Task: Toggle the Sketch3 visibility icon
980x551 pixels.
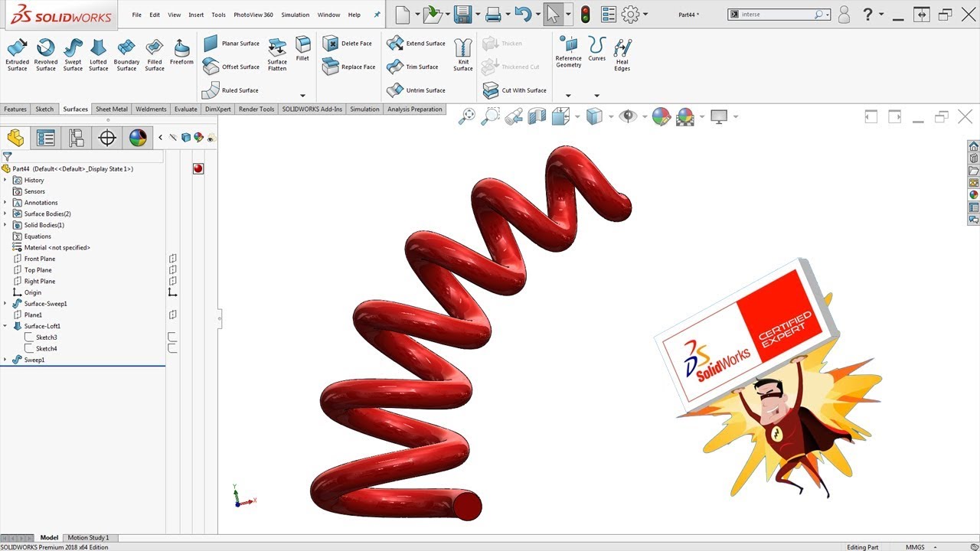Action: 173,337
